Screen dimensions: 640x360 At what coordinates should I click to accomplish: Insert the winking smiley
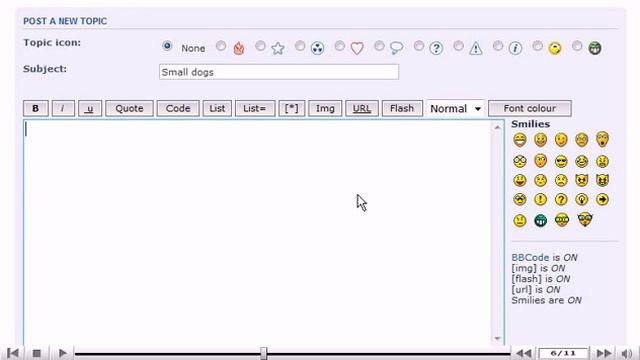(561, 140)
